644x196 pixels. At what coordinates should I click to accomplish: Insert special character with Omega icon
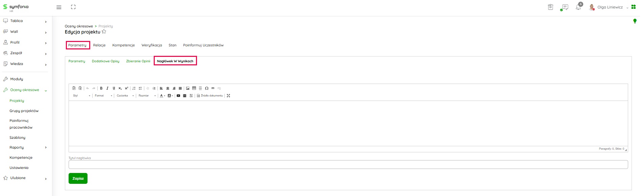pos(206,88)
